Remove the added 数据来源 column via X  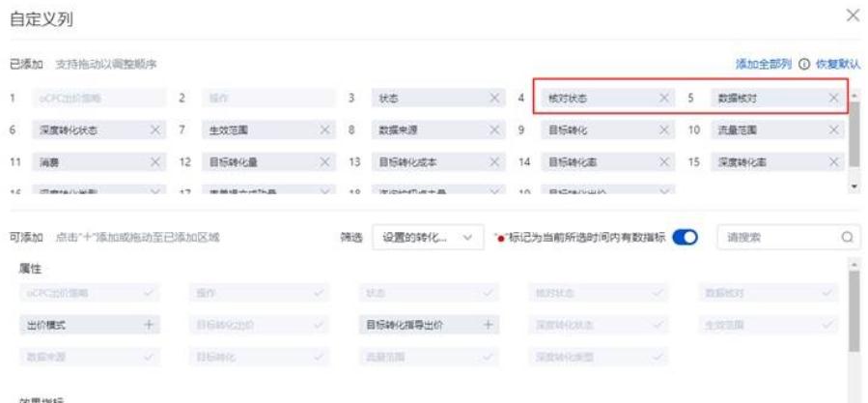[x=494, y=130]
